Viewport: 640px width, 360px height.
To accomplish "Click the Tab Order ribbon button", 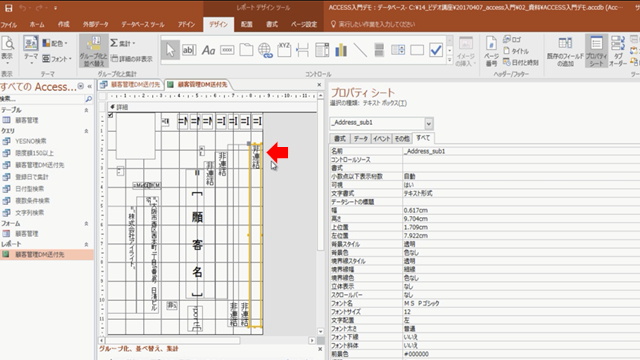I will [x=618, y=51].
